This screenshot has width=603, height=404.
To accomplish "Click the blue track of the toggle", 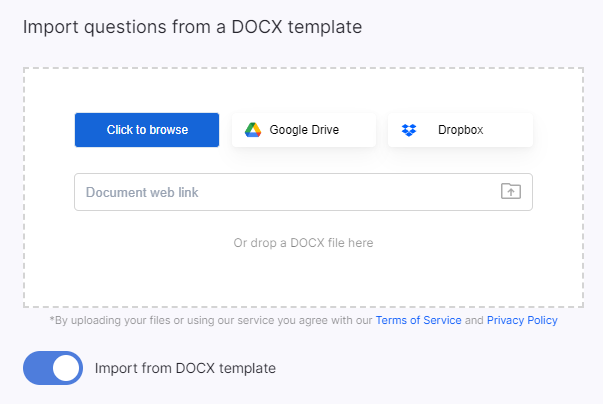I will click(37, 368).
